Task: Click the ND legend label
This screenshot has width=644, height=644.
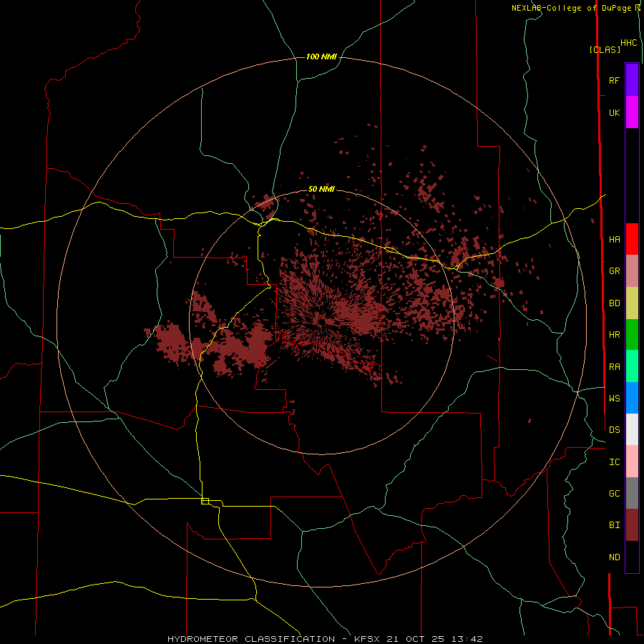Action: coord(615,557)
